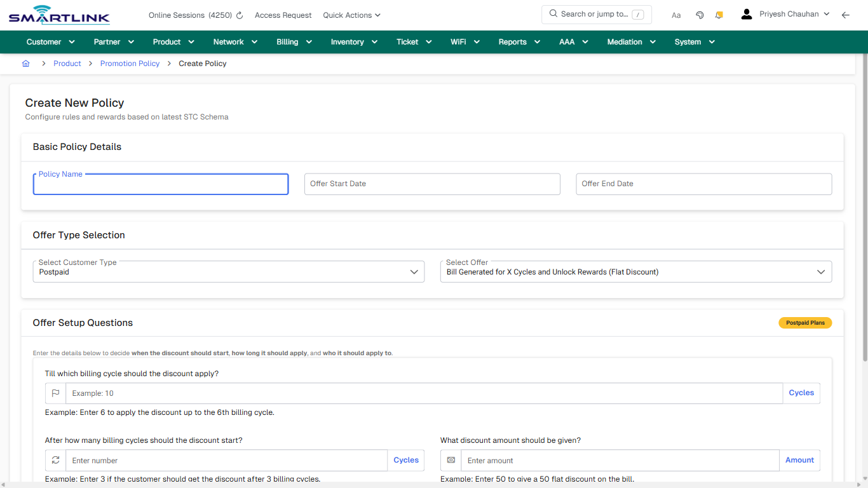The image size is (868, 488).
Task: Click the cash icon beside the discount amount field
Action: click(451, 460)
